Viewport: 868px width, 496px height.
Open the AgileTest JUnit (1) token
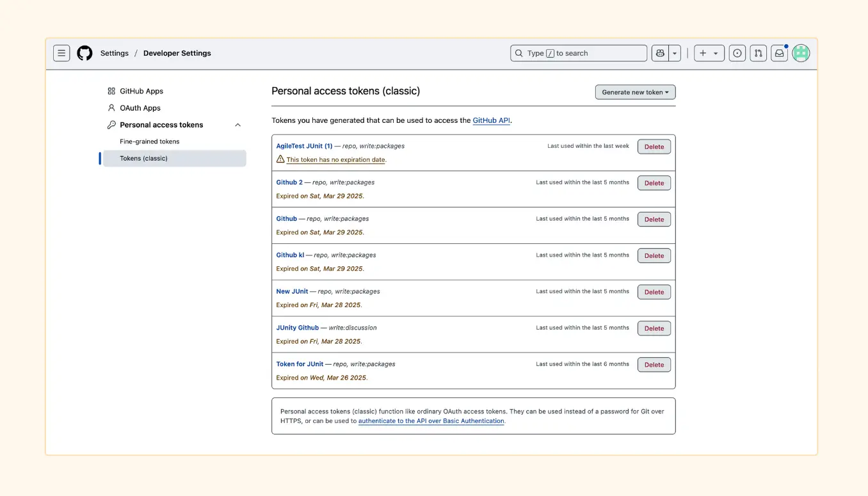pyautogui.click(x=304, y=146)
